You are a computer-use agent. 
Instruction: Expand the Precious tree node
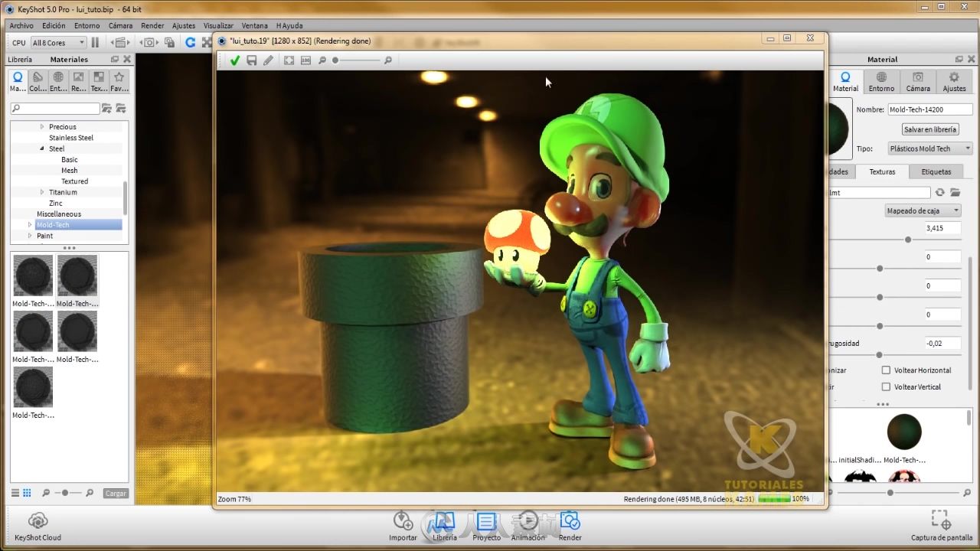click(x=43, y=126)
